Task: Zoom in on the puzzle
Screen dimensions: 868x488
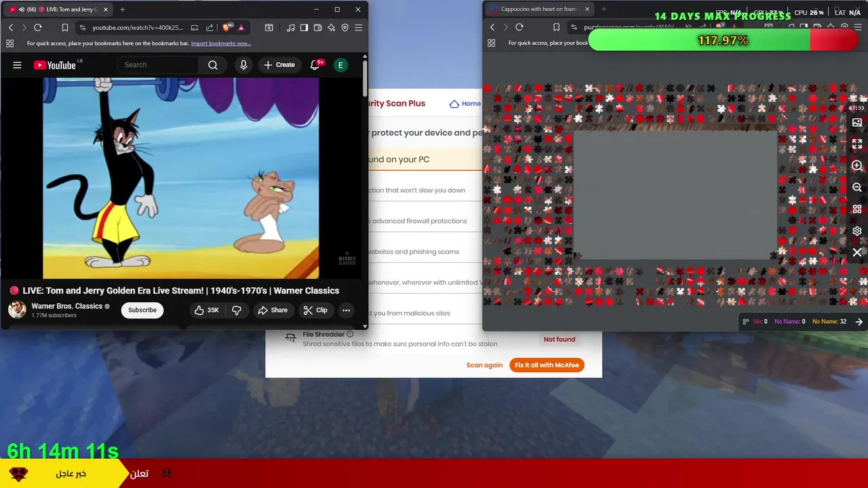Action: pyautogui.click(x=857, y=166)
